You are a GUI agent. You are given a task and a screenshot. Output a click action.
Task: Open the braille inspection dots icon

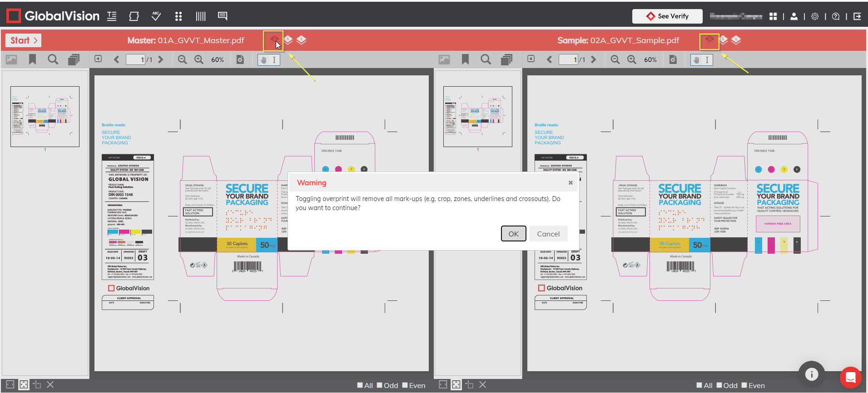pos(179,16)
